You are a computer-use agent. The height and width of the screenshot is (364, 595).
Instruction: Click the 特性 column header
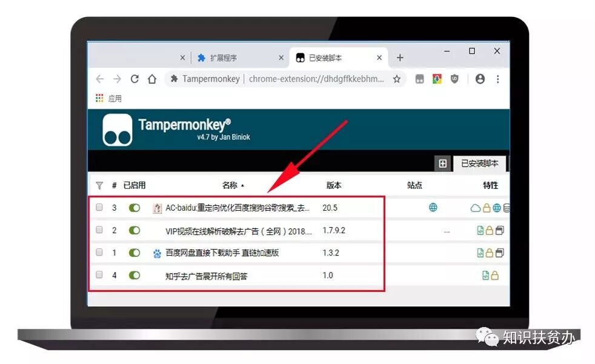(490, 185)
